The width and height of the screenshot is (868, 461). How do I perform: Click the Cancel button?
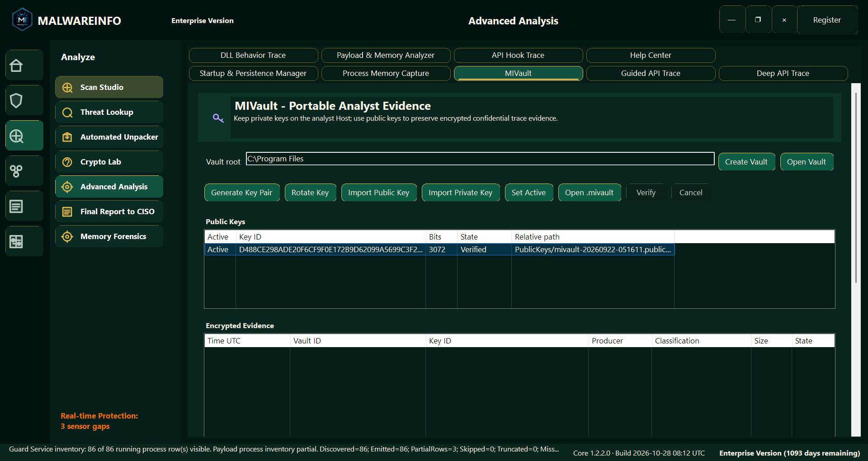(x=691, y=193)
